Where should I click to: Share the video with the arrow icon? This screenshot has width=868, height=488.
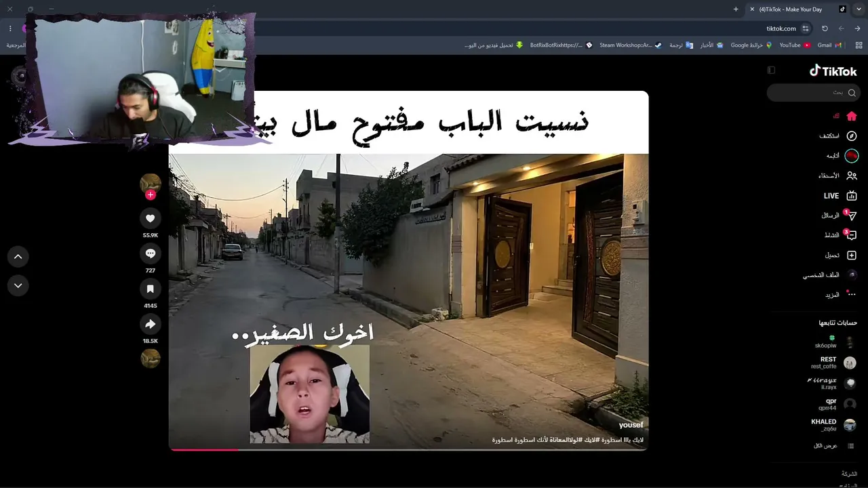pos(151,324)
